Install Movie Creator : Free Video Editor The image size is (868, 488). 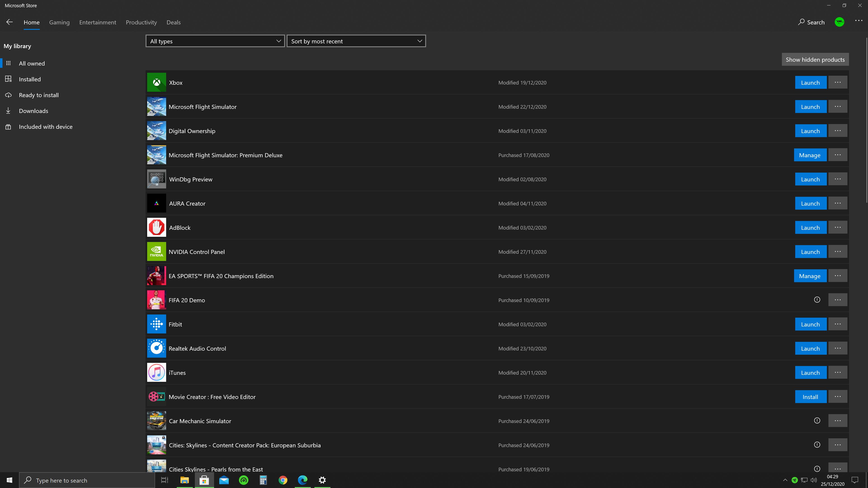(810, 397)
